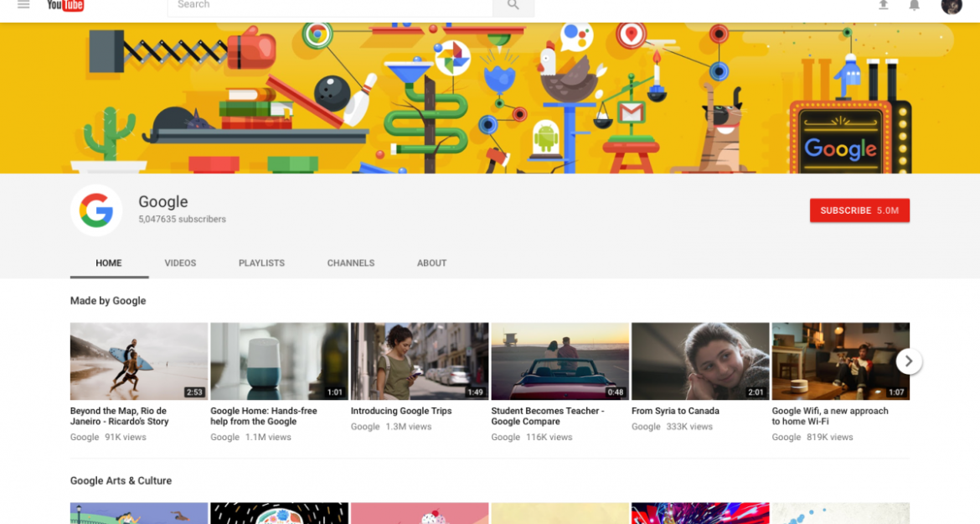Open 'From Syria to Canada' title link
The height and width of the screenshot is (524, 980).
point(675,411)
